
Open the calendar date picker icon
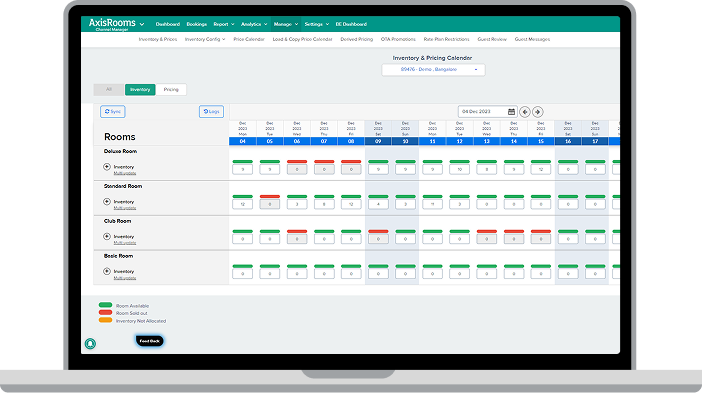(x=511, y=111)
